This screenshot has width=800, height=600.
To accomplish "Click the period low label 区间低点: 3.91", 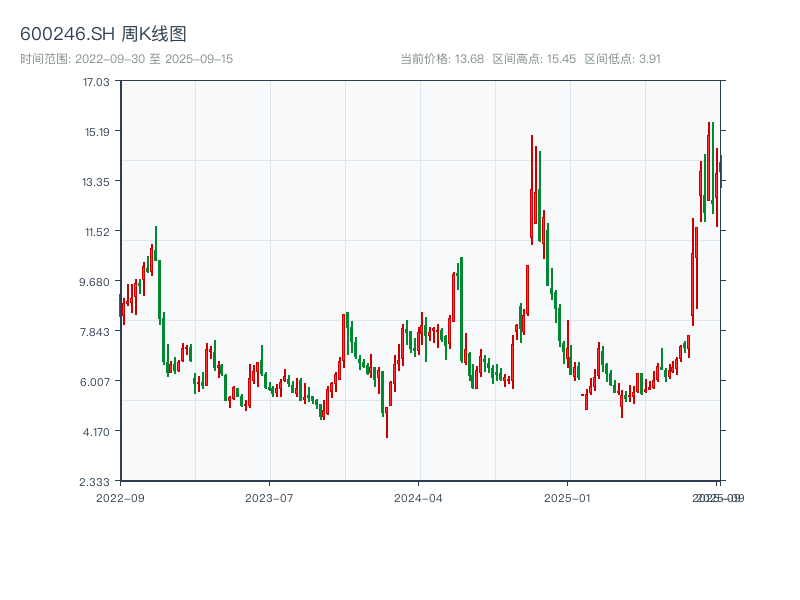I will tap(622, 59).
